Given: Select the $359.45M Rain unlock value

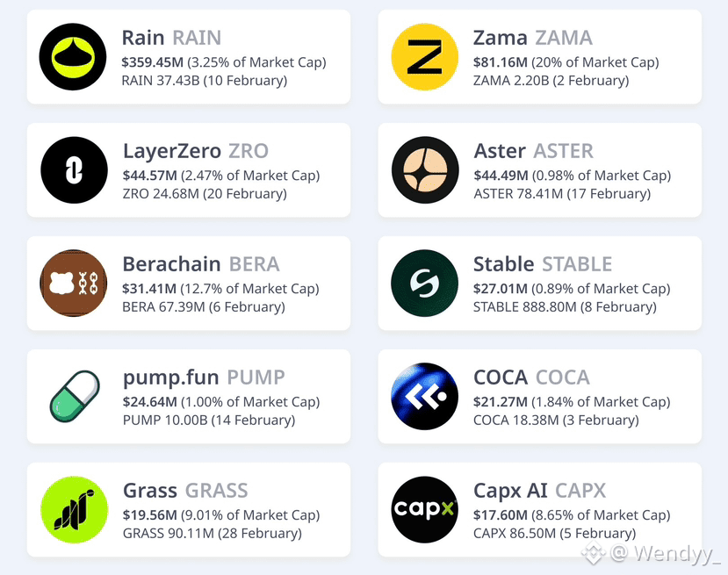Looking at the screenshot, I should click(x=153, y=62).
